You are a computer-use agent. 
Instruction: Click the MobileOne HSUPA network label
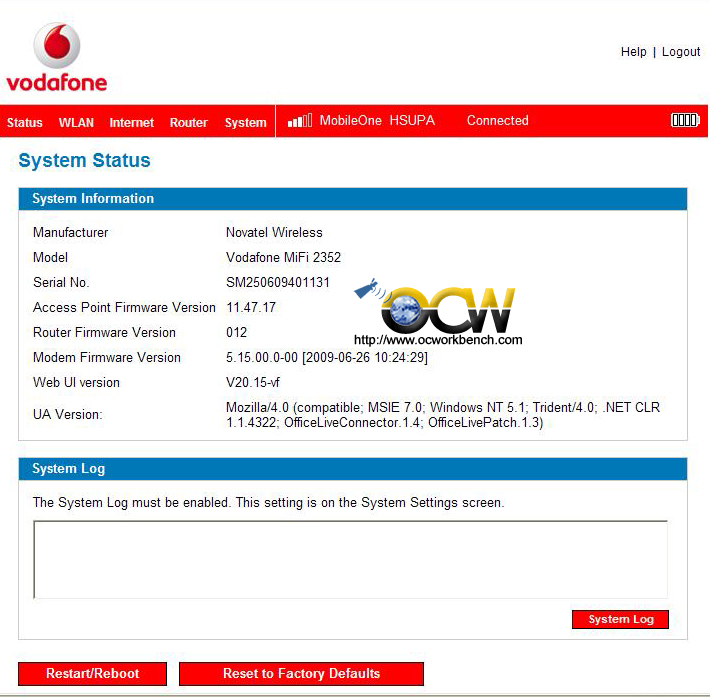pyautogui.click(x=377, y=120)
